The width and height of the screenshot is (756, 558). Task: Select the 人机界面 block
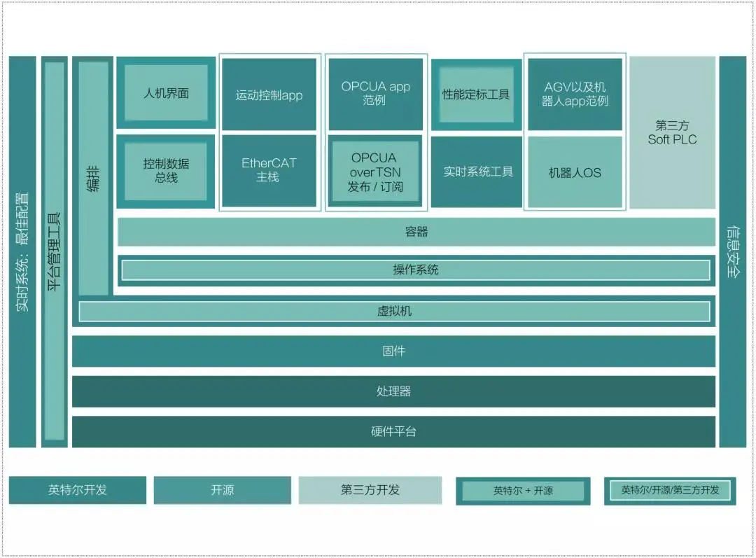[166, 93]
